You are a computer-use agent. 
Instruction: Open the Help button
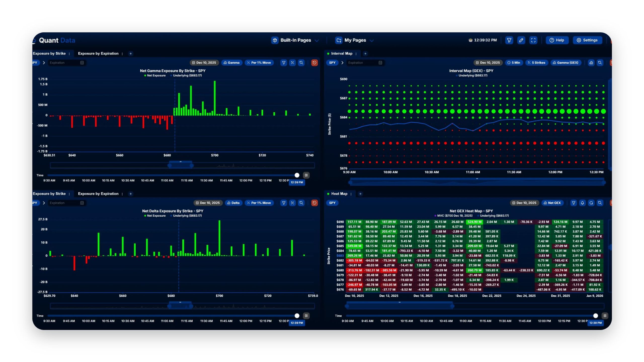coord(557,40)
